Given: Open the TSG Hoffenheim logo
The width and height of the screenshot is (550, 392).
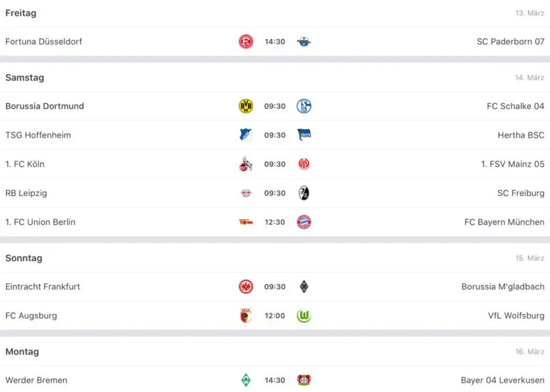Looking at the screenshot, I should point(246,135).
